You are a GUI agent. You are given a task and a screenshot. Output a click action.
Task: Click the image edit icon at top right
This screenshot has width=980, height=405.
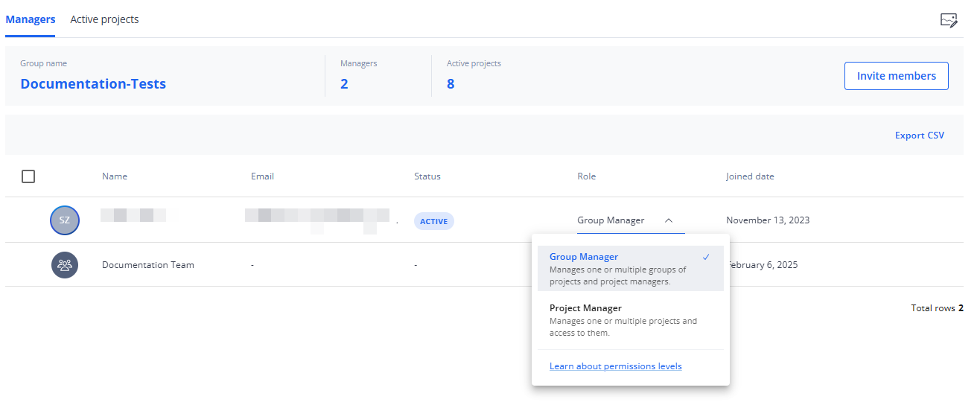click(x=948, y=20)
